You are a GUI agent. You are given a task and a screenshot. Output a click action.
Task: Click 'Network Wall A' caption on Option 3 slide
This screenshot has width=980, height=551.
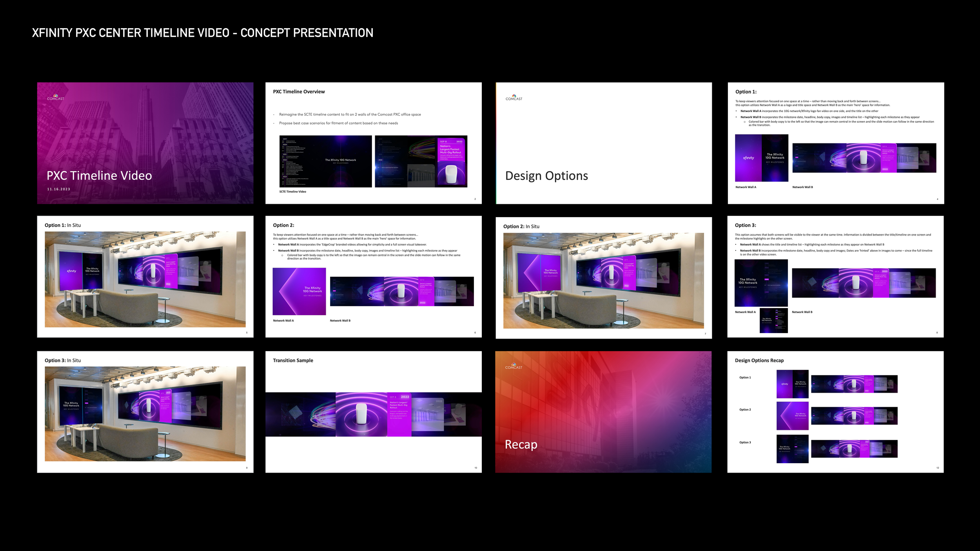pyautogui.click(x=745, y=312)
